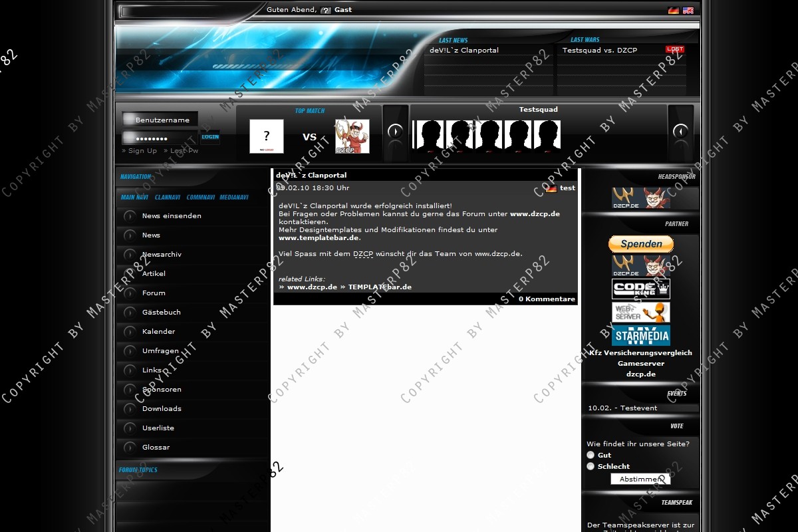Select the "Schlecht" vote option

pos(591,466)
